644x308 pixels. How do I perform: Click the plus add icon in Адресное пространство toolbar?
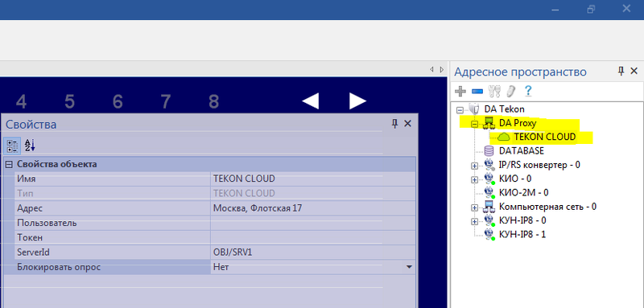point(460,91)
